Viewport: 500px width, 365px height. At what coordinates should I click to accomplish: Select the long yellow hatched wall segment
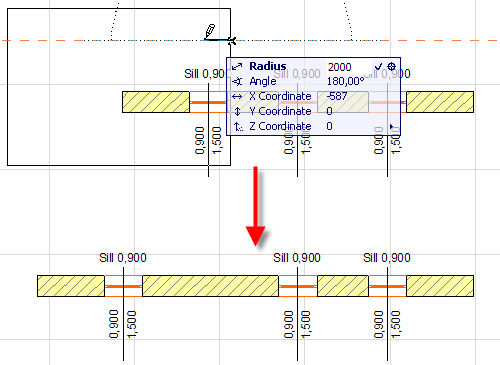[x=210, y=286]
